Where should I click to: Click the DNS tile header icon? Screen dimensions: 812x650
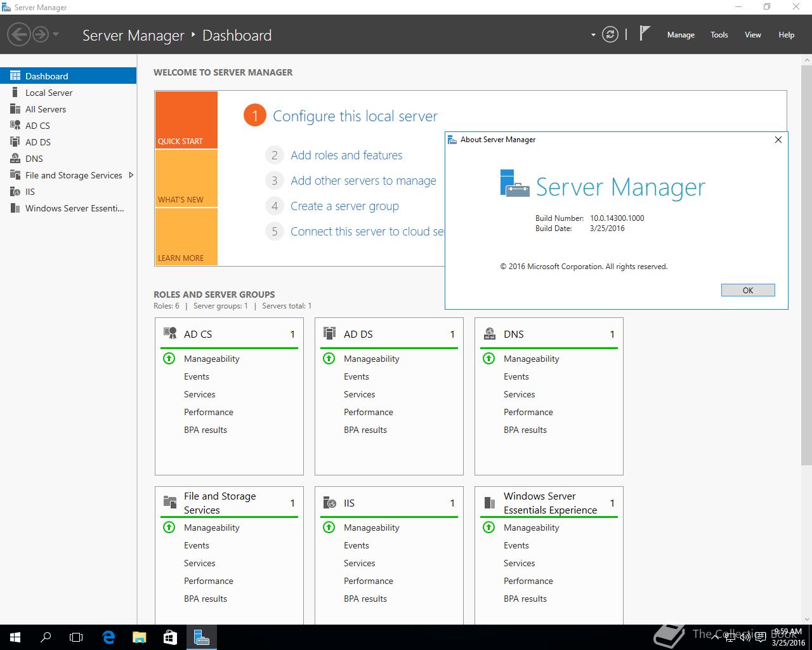coord(490,333)
